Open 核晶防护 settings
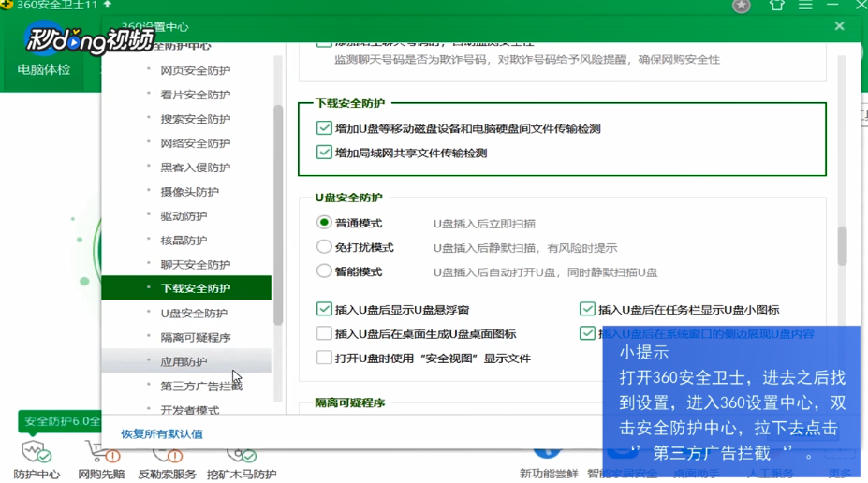This screenshot has width=868, height=483. coord(184,241)
